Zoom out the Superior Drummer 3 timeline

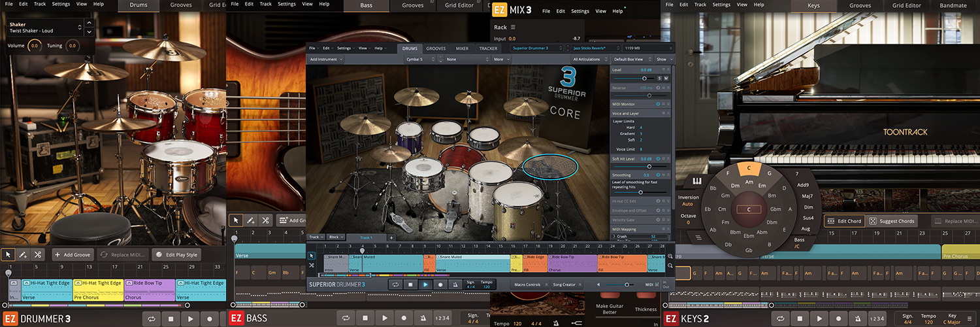670,266
